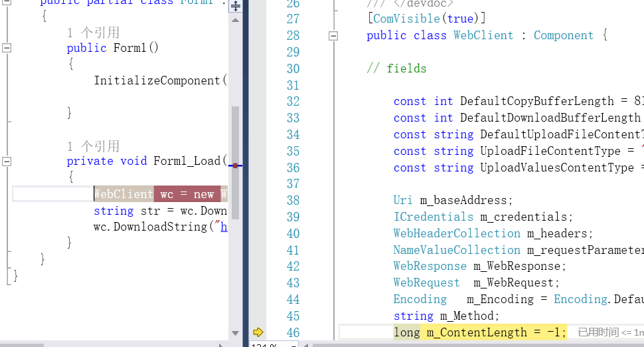This screenshot has width=644, height=347.
Task: Click the split-window handle icon above the scrollbar
Action: pyautogui.click(x=235, y=6)
